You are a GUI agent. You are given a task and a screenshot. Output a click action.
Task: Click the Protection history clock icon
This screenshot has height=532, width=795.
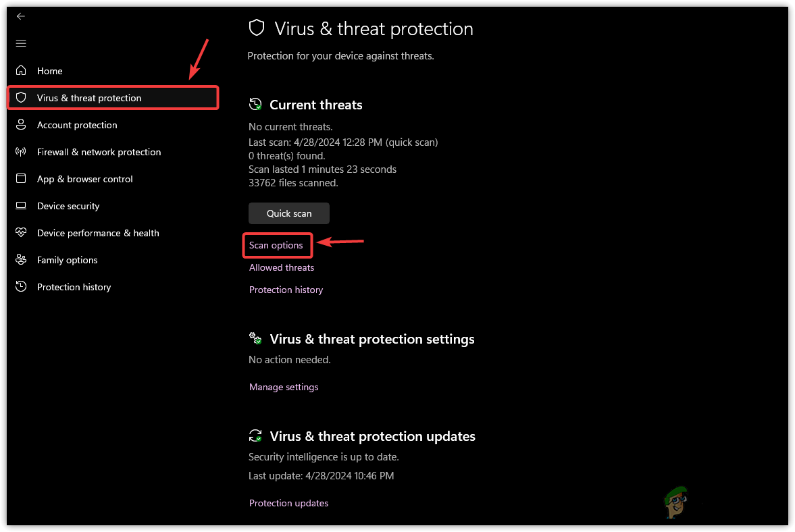pos(21,287)
